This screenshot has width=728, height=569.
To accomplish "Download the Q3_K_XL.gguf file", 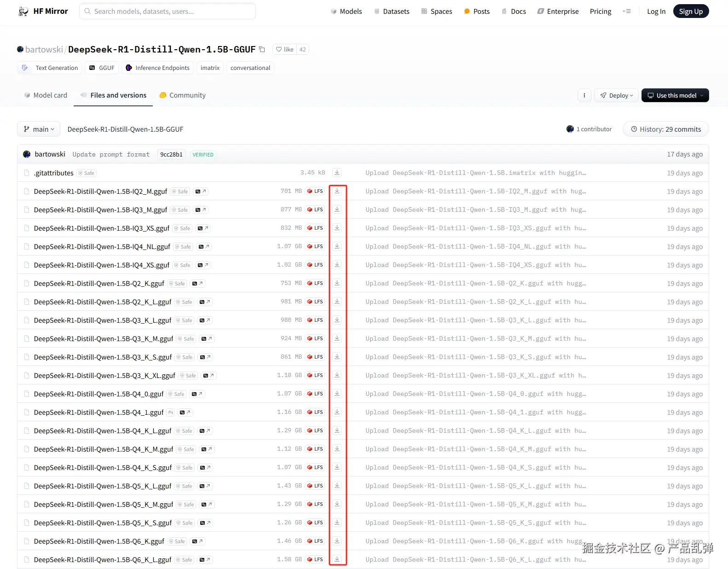I will (x=337, y=375).
